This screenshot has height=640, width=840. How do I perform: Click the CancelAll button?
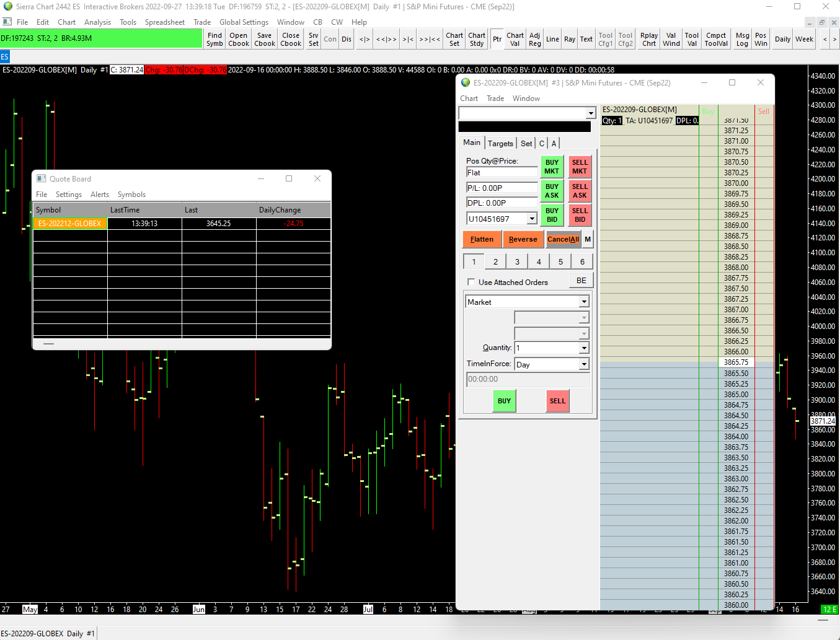[x=563, y=239]
